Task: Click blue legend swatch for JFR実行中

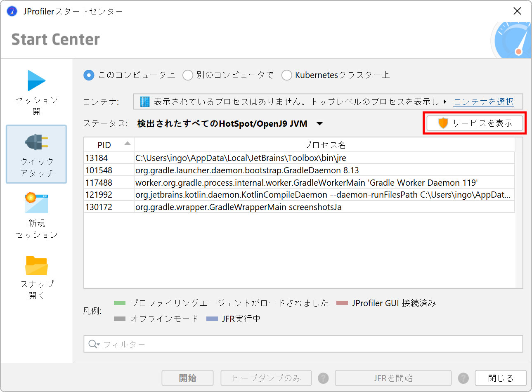Action: click(x=212, y=319)
